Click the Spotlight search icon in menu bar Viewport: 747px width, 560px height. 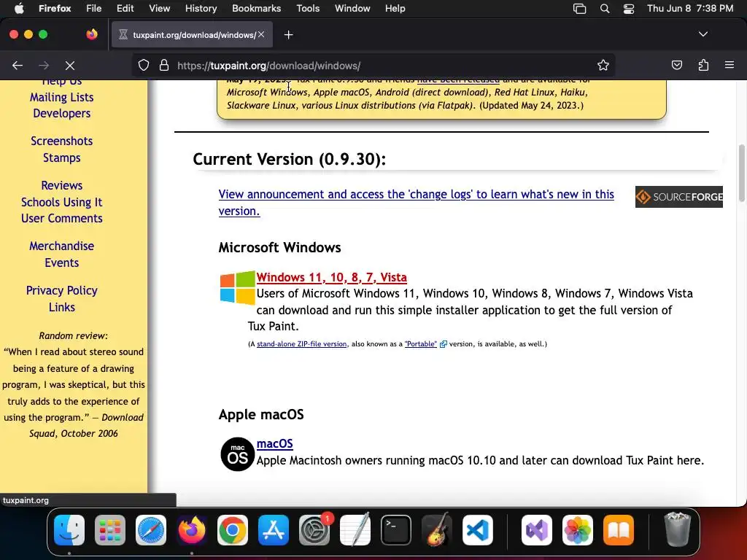pyautogui.click(x=605, y=9)
